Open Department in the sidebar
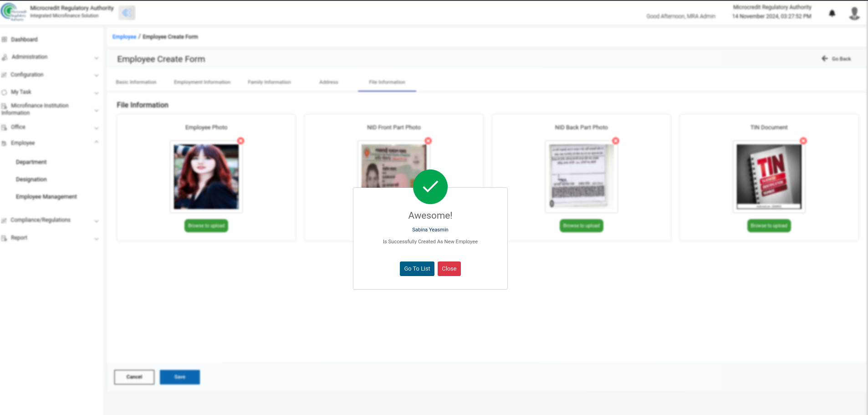 31,162
